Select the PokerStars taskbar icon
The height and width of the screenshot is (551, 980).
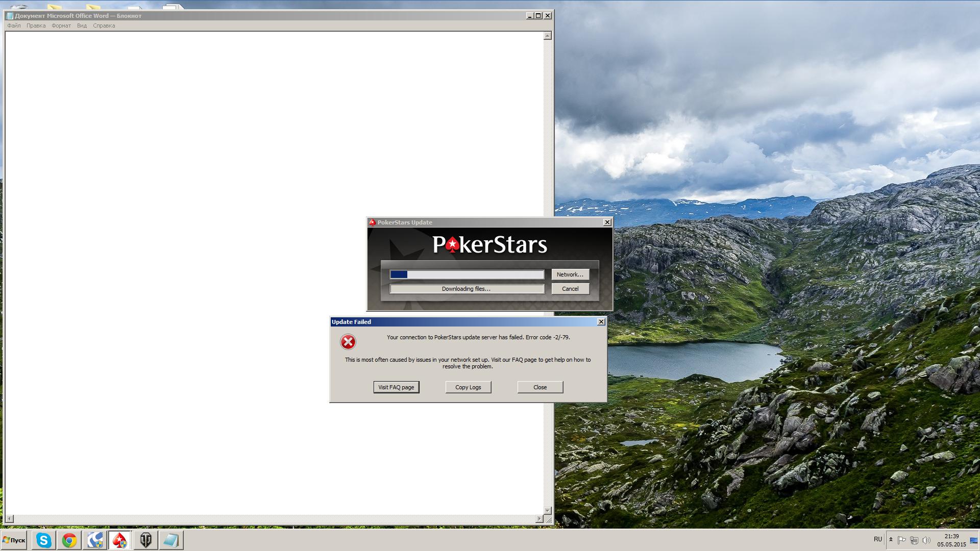point(120,540)
